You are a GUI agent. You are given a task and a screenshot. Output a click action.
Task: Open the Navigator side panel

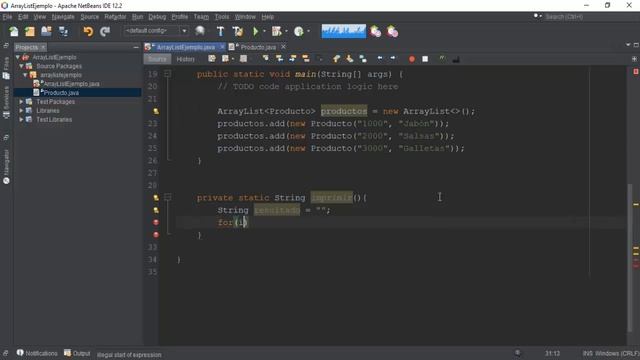coord(6,167)
